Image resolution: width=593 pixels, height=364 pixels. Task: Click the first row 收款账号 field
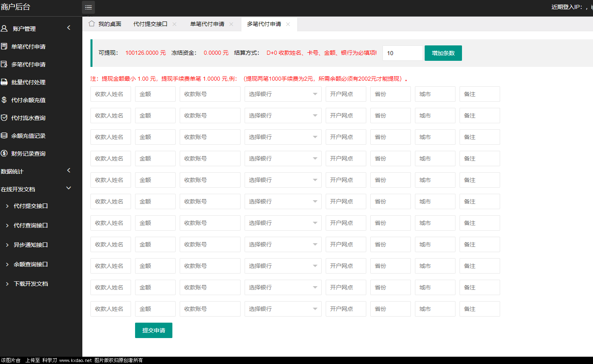[210, 94]
